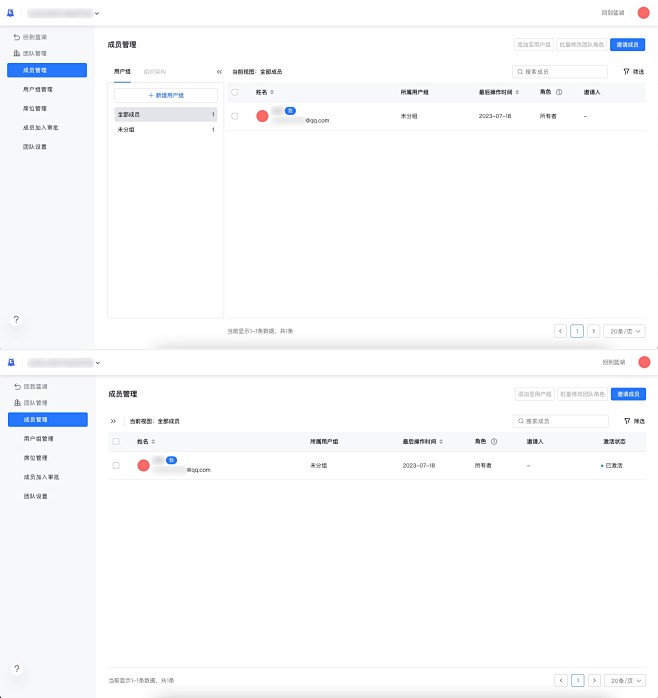Click the 新建用户组 button

(x=166, y=94)
